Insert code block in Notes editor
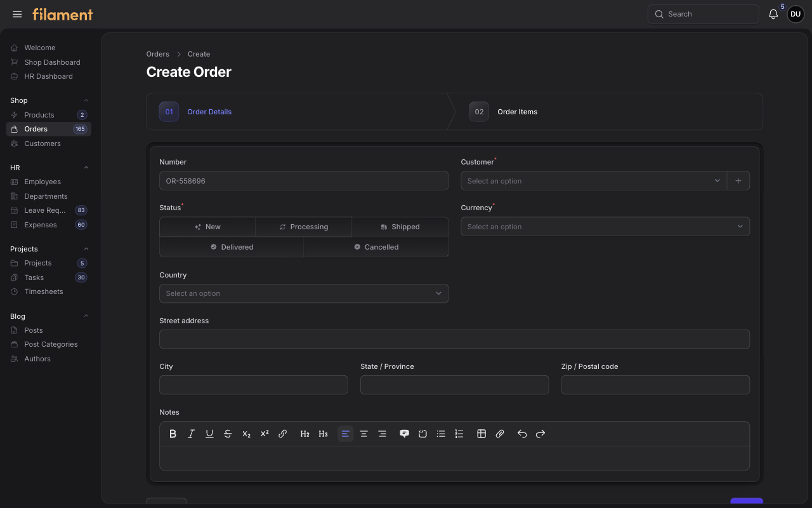The width and height of the screenshot is (812, 508). 422,434
